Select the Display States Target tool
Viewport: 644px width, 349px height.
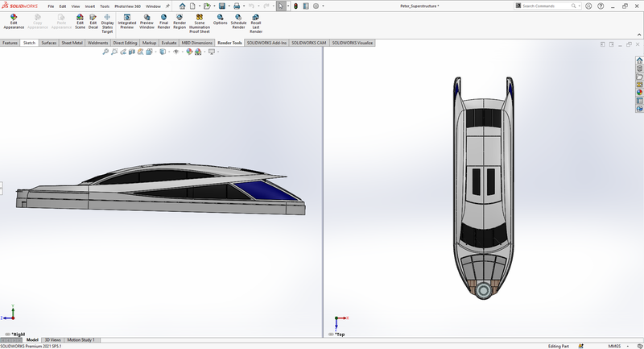click(x=107, y=23)
